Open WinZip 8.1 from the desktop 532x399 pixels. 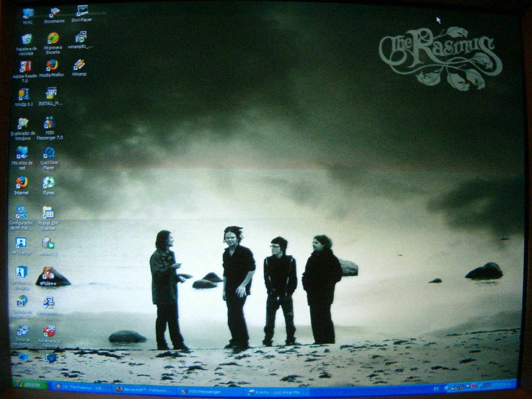24,98
